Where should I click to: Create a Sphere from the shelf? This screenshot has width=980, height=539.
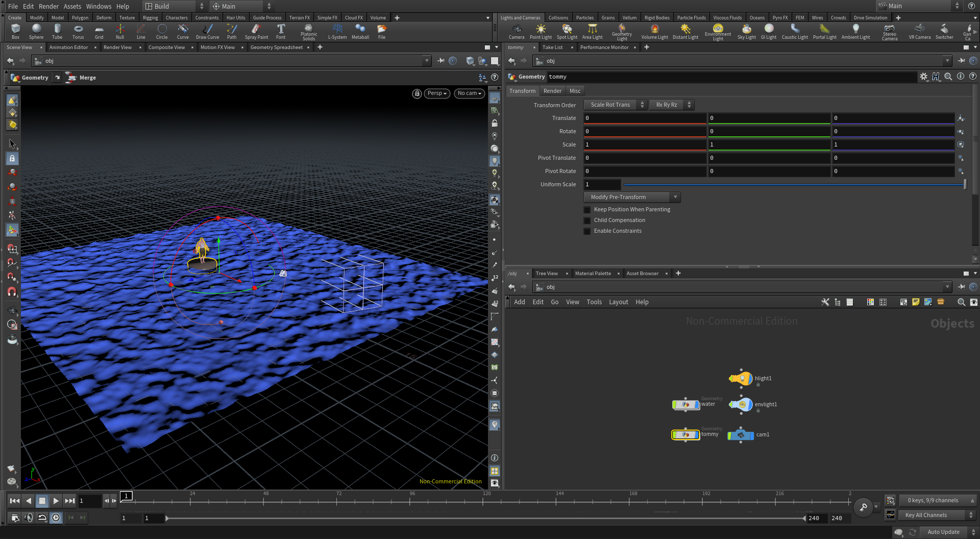point(36,31)
